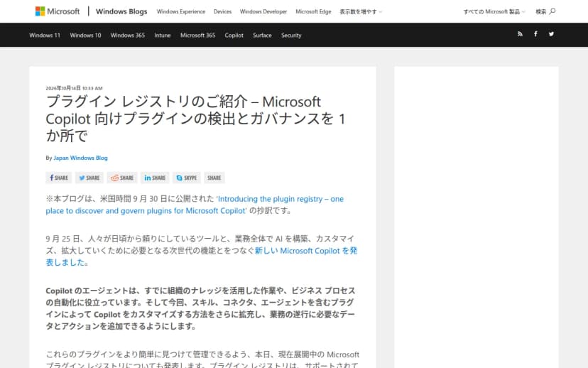588x368 pixels.
Task: Expand the 表示数を増やす dropdown
Action: 361,11
